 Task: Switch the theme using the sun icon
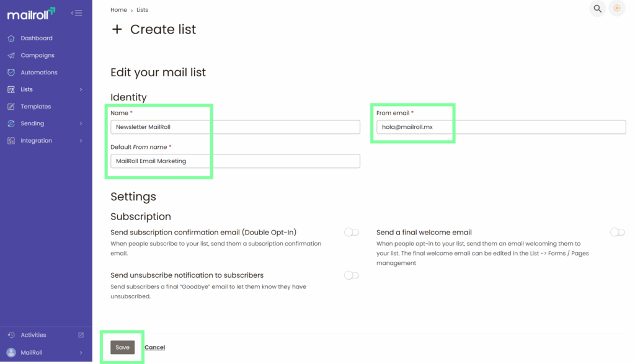[616, 9]
